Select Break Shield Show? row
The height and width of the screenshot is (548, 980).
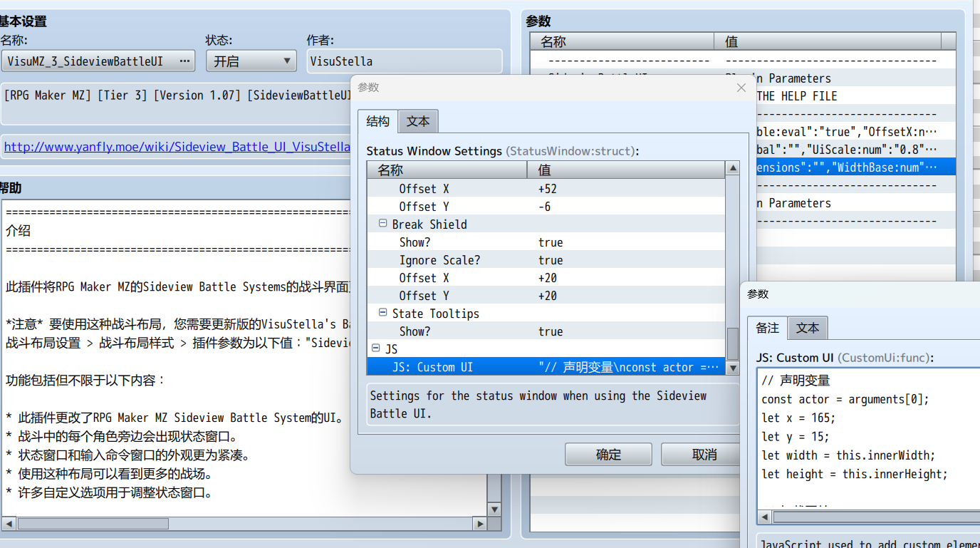tap(546, 242)
